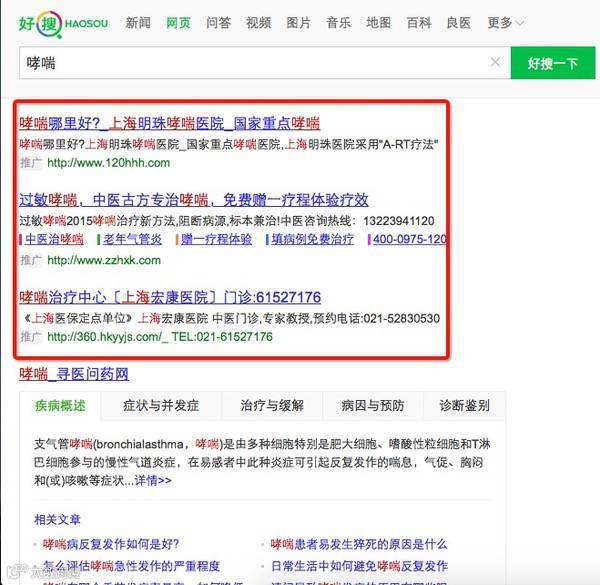This screenshot has width=600, height=585.
Task: Switch to 诊断鉴别 tab
Action: (x=464, y=406)
